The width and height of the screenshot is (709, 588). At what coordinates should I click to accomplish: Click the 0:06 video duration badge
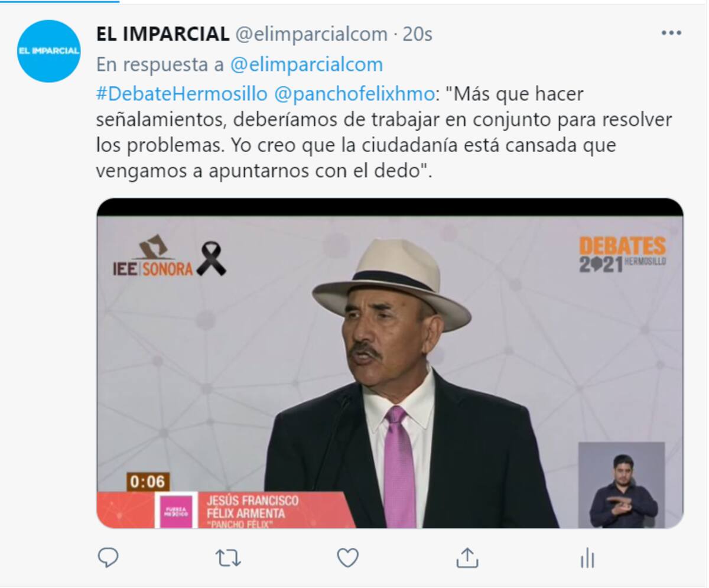coord(148,482)
